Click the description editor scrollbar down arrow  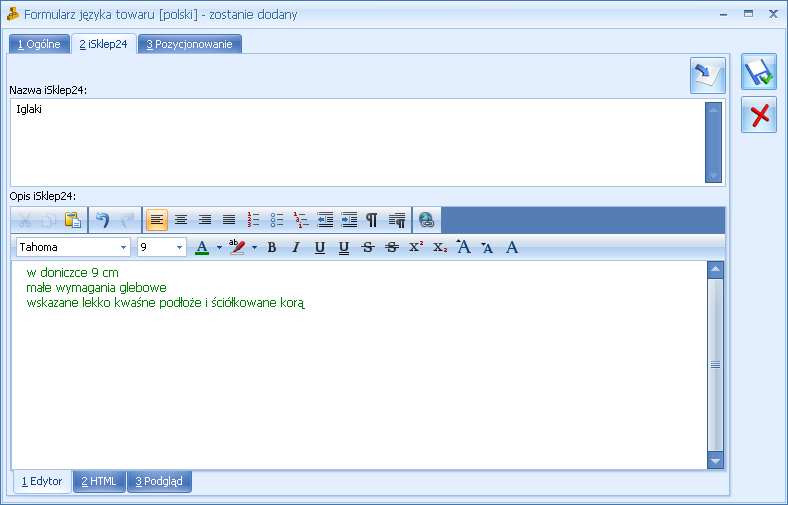(715, 460)
